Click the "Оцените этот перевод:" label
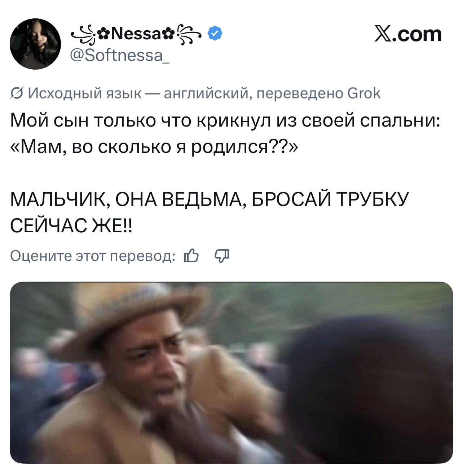This screenshot has height=476, width=463. 93,256
